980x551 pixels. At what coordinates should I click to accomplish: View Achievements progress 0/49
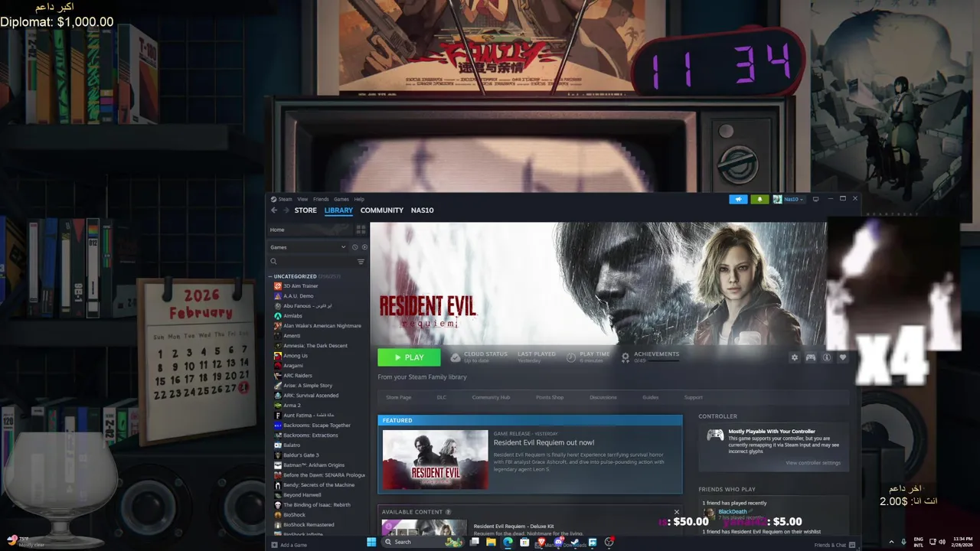click(650, 357)
